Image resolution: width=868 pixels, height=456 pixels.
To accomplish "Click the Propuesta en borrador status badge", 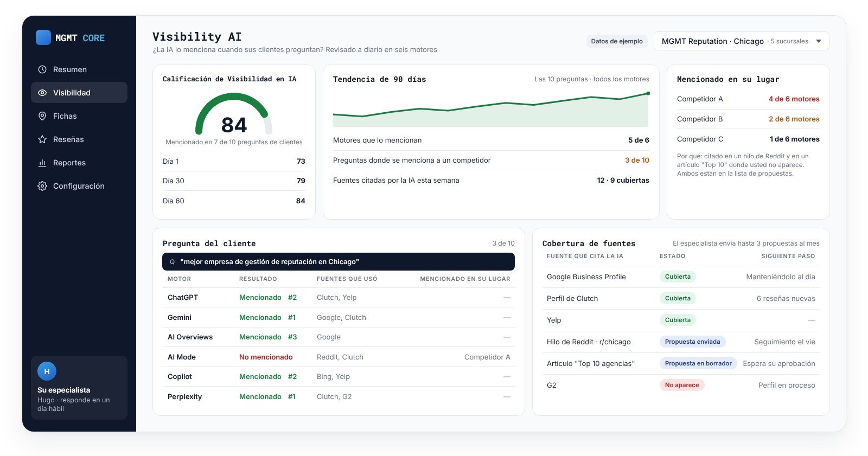I will tap(698, 363).
